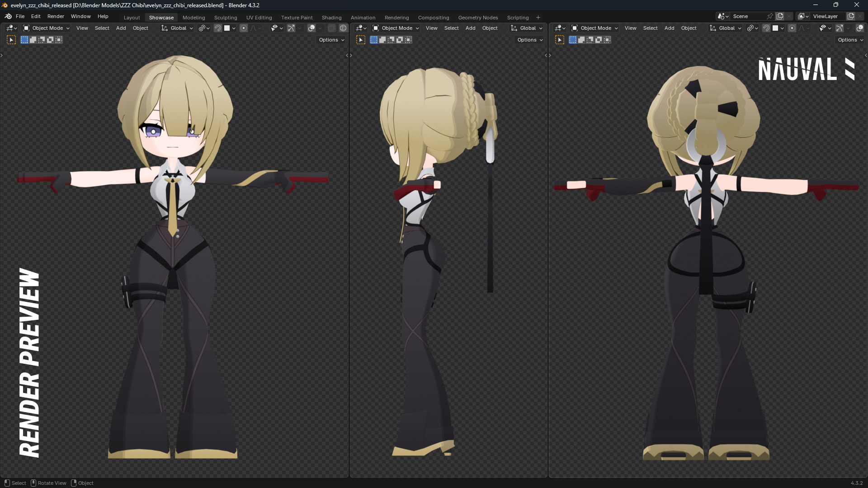The image size is (868, 488).
Task: Open the Global orientation dropdown in the left viewport
Action: tap(177, 28)
